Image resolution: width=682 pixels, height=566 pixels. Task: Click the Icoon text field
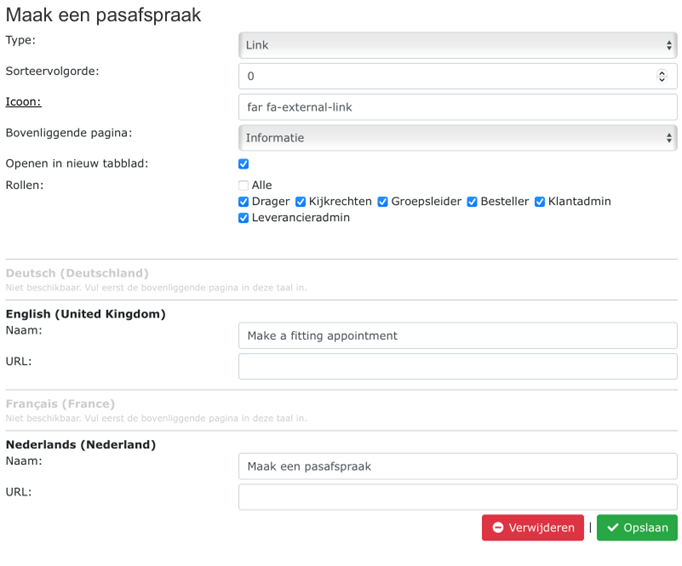pos(457,107)
